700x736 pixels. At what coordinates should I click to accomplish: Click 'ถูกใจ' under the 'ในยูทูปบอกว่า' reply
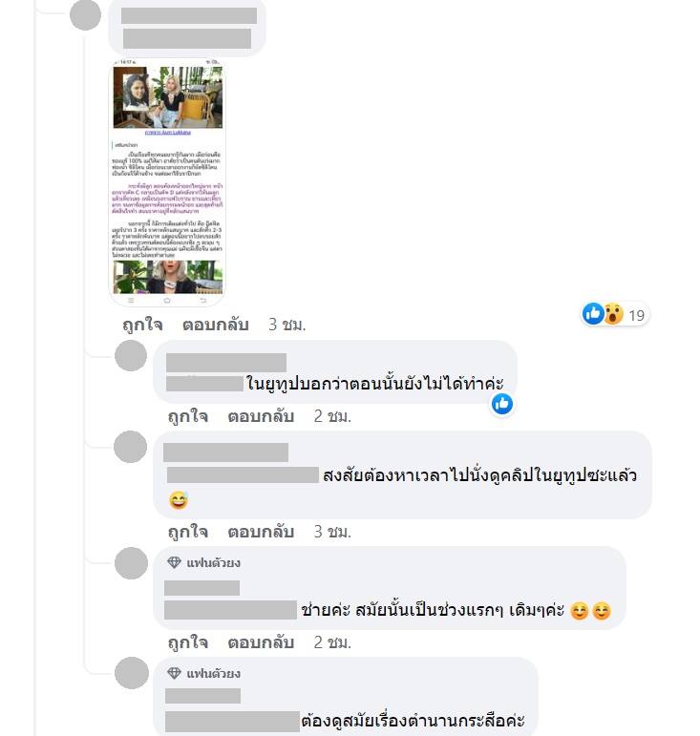[x=188, y=416]
